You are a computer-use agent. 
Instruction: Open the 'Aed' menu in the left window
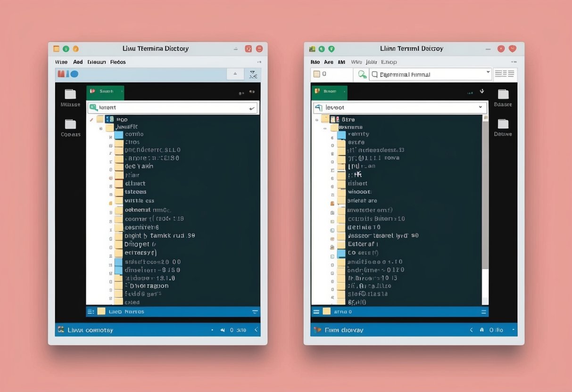[78, 61]
